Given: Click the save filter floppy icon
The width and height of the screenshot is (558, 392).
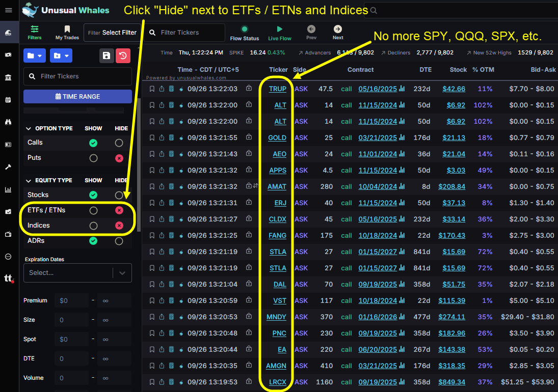Looking at the screenshot, I should (106, 55).
